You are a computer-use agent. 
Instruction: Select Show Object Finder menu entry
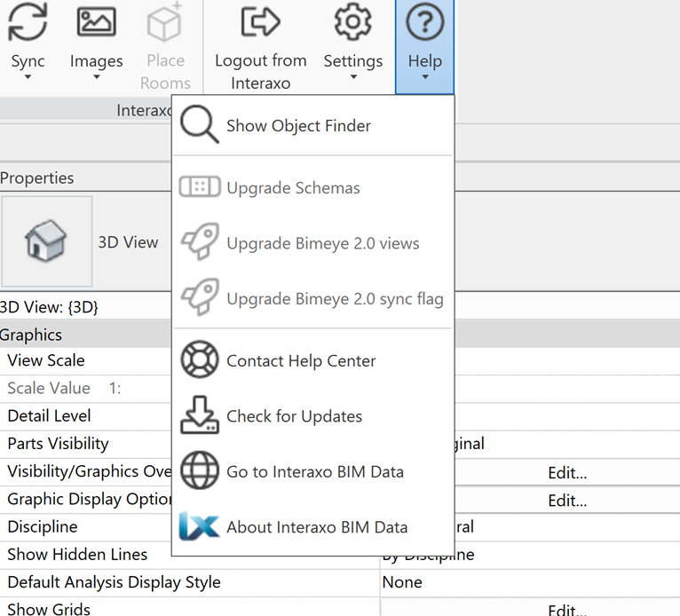click(312, 125)
